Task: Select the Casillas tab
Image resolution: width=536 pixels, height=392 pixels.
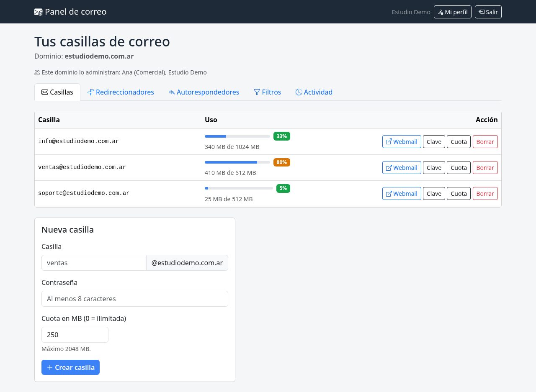Action: [57, 92]
